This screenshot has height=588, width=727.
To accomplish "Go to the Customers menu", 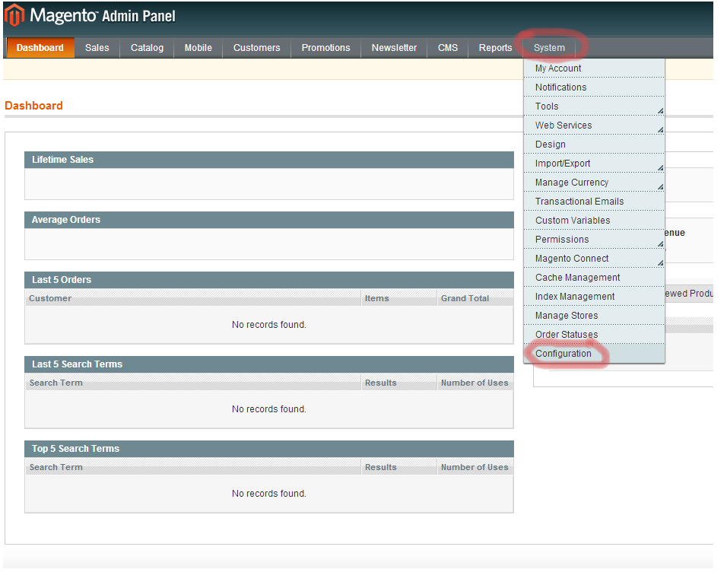I will (256, 47).
